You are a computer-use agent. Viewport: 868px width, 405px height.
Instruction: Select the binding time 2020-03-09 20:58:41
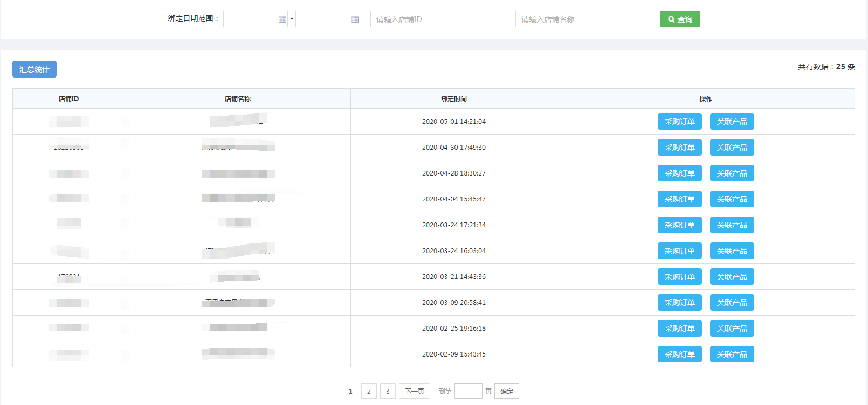click(x=454, y=303)
